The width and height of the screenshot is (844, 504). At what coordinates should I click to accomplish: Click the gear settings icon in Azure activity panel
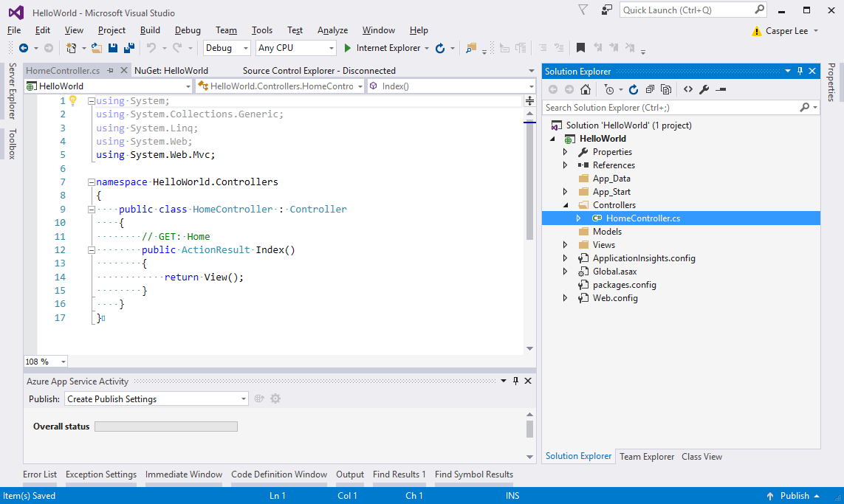click(x=275, y=398)
